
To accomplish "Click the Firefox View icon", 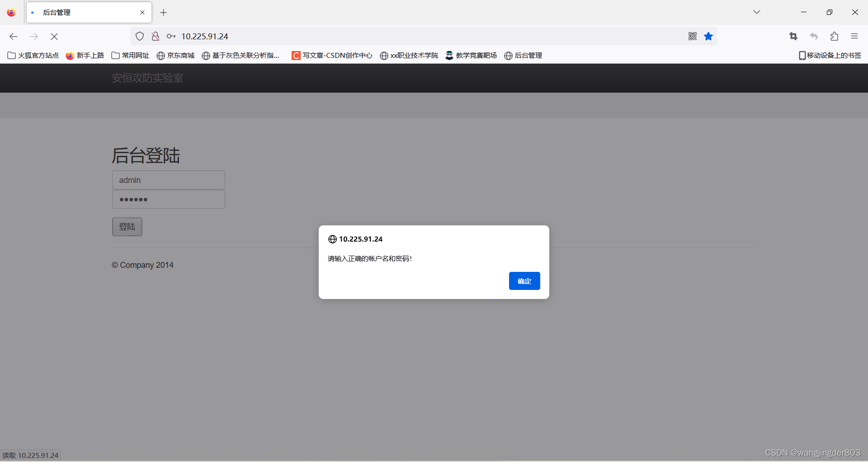I will click(x=11, y=13).
